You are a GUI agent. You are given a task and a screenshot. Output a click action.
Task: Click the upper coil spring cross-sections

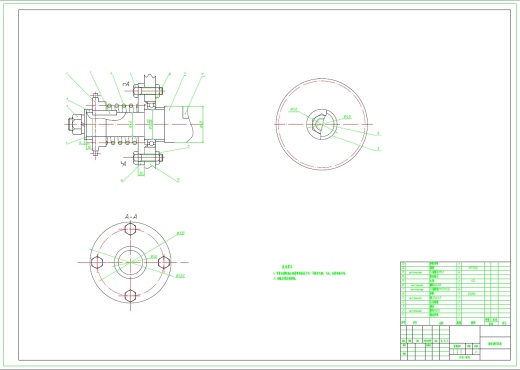(x=123, y=106)
